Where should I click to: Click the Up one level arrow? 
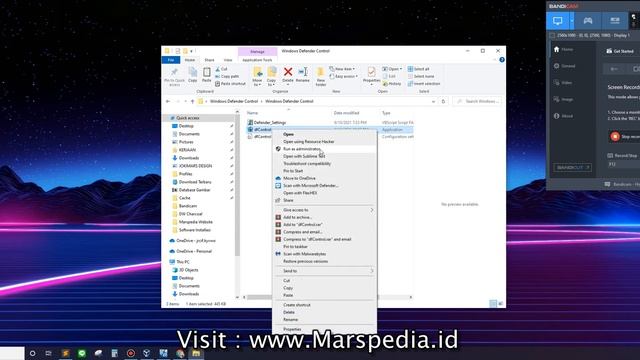point(193,101)
